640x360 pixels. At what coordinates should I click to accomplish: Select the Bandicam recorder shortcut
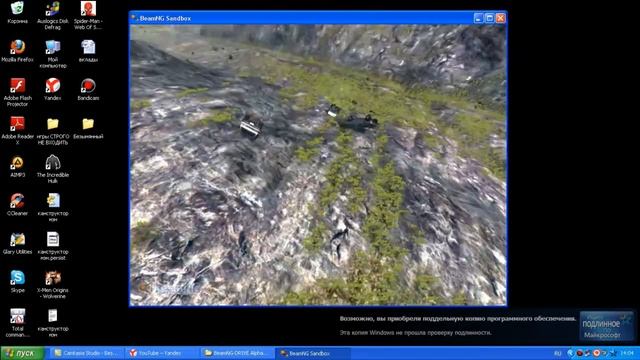[x=88, y=90]
